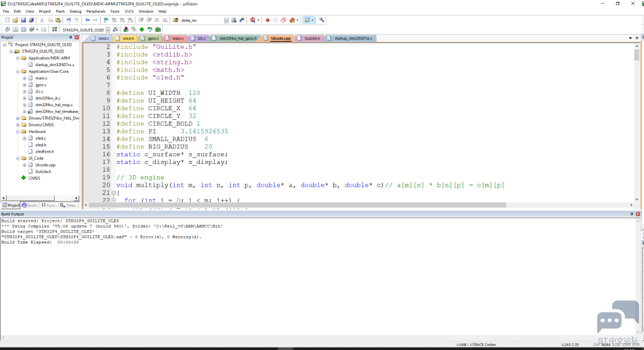The width and height of the screenshot is (644, 350).
Task: Expand the Drivers/CMSIS folder
Action: [x=18, y=125]
